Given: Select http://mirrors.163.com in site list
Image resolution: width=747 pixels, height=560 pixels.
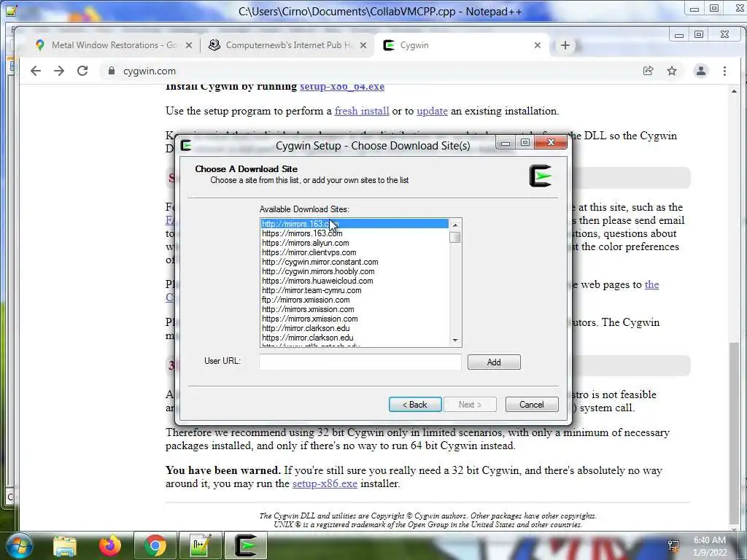Looking at the screenshot, I should (x=355, y=224).
